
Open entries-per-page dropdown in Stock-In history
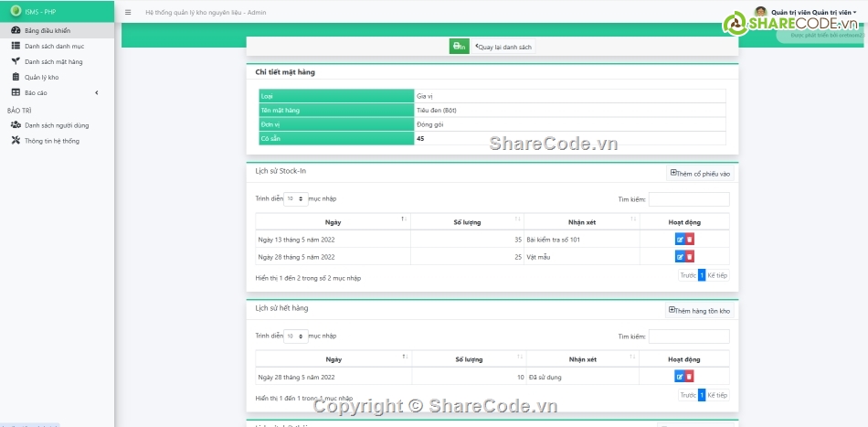[x=295, y=198]
